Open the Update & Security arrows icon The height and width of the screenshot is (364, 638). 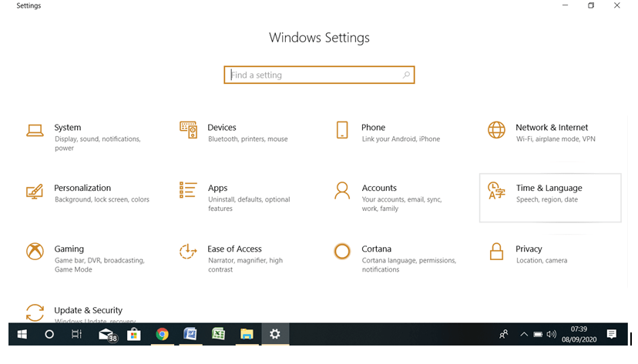pos(35,312)
